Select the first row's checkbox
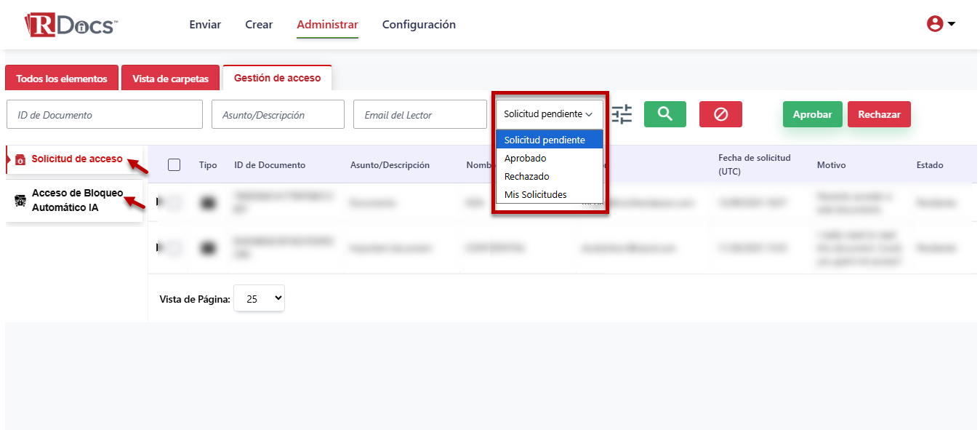980x430 pixels. (x=174, y=204)
